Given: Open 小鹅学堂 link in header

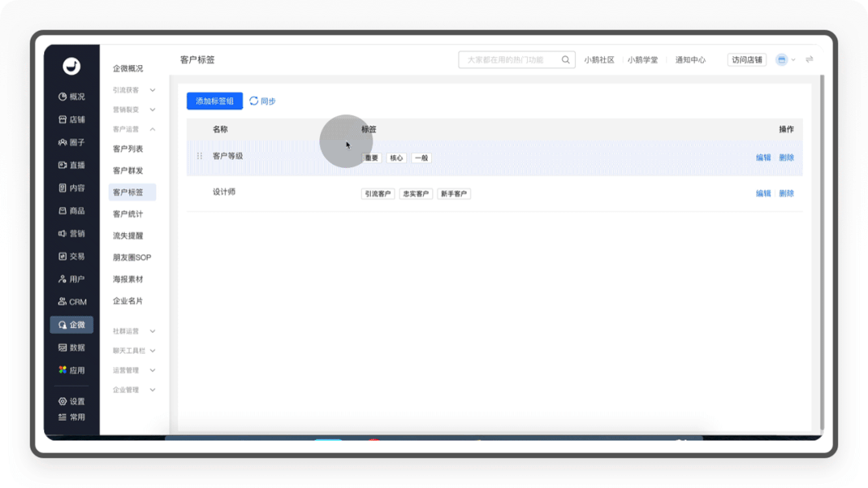Looking at the screenshot, I should click(x=643, y=59).
